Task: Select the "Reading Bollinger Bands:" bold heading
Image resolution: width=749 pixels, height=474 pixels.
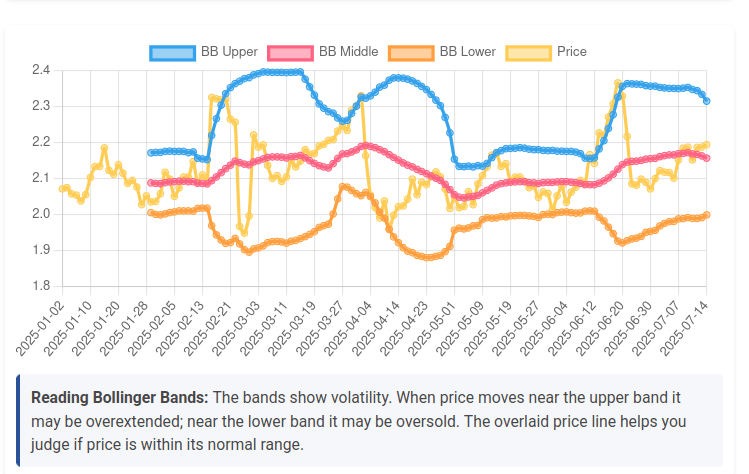Action: 119,396
